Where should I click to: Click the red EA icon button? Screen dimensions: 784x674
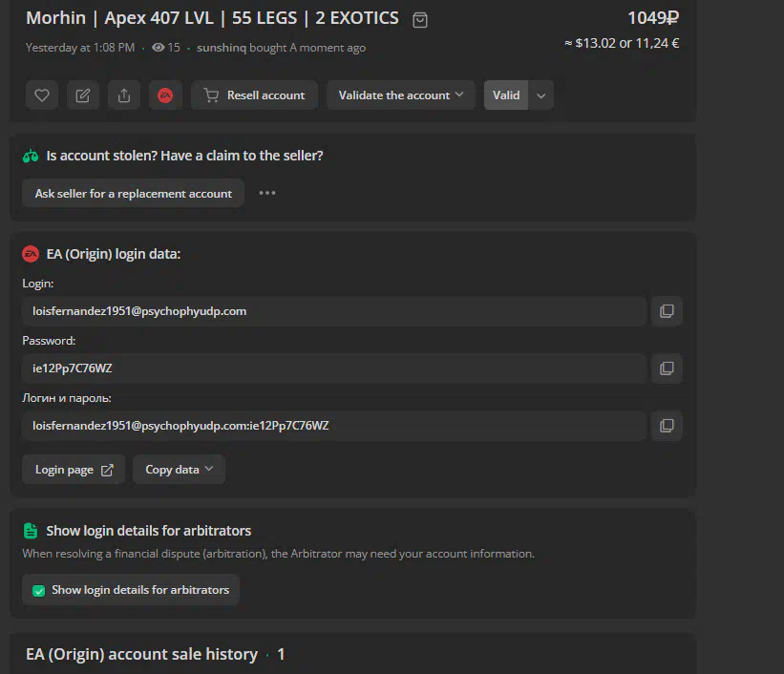coord(165,95)
